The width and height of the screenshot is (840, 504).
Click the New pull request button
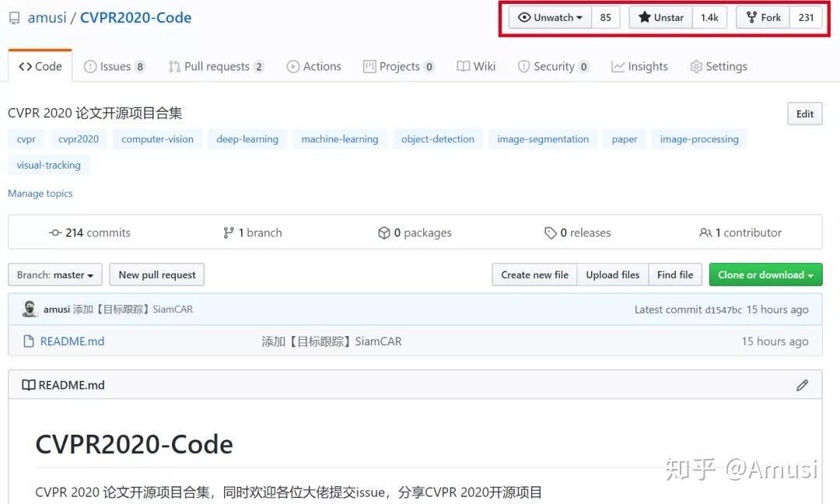coord(156,275)
